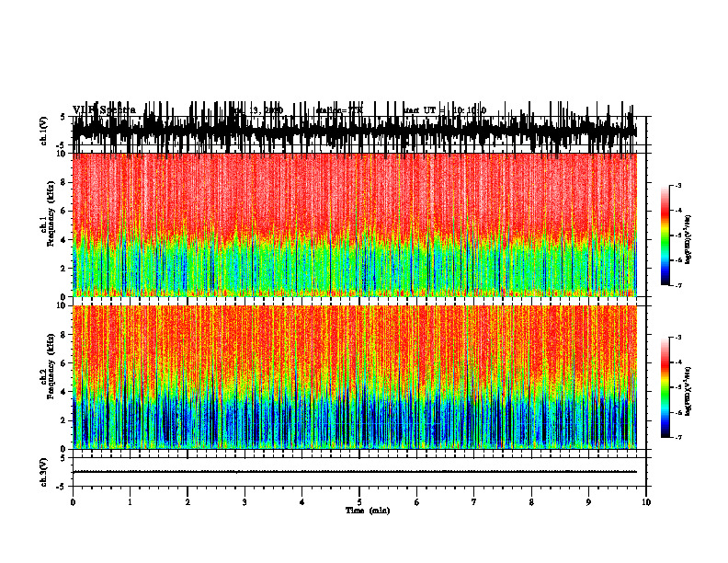Click time axis tick label '4'
Screen dimensions: 728x563
coord(302,502)
